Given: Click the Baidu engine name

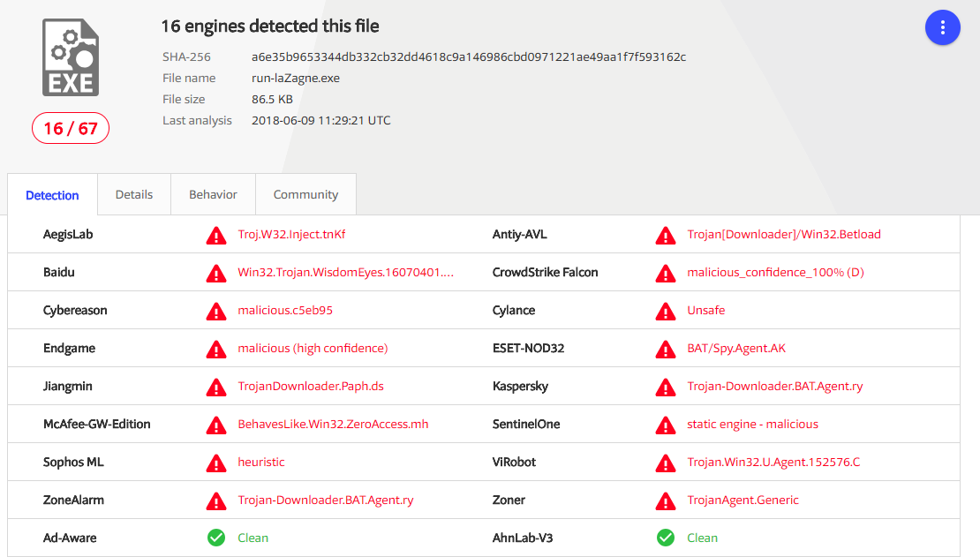Looking at the screenshot, I should (x=59, y=273).
